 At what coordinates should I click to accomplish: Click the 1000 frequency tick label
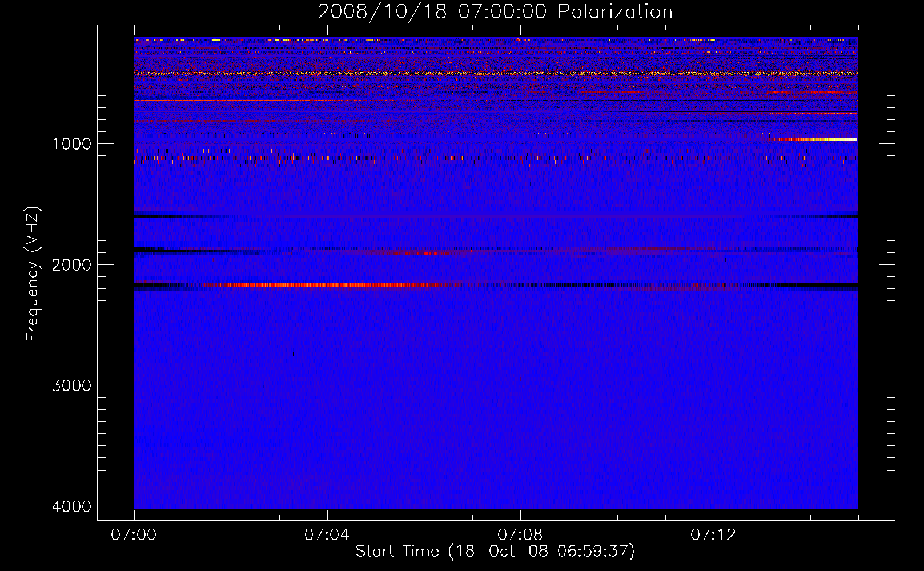[71, 144]
